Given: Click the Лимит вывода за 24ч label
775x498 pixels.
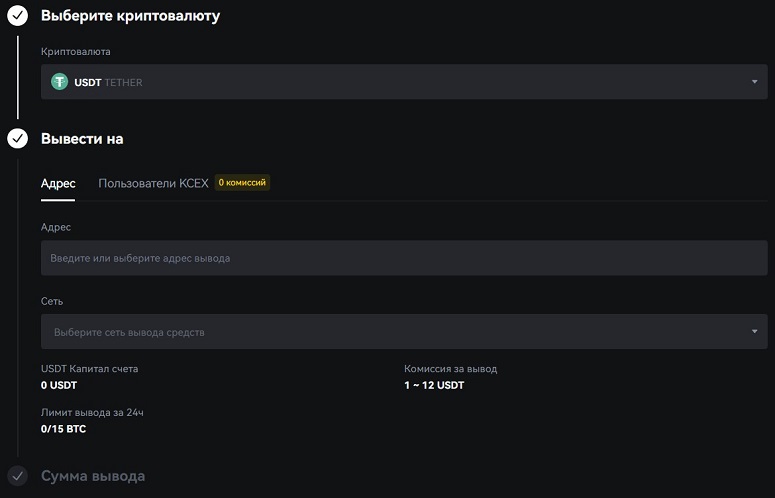Looking at the screenshot, I should point(92,413).
